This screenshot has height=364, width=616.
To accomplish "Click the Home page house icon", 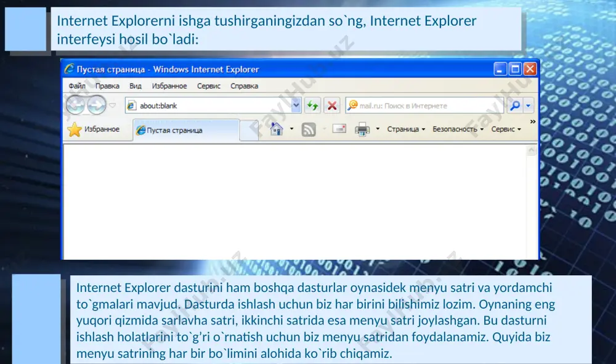I will (277, 129).
